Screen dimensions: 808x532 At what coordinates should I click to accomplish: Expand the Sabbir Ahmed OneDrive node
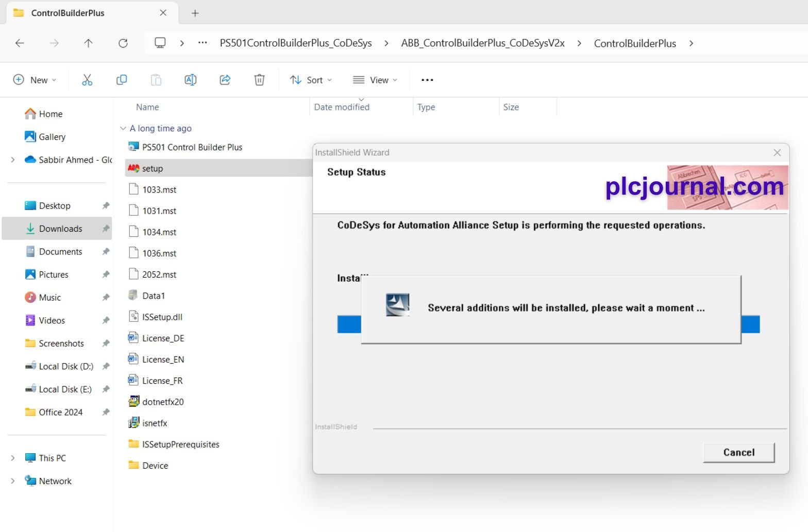13,160
